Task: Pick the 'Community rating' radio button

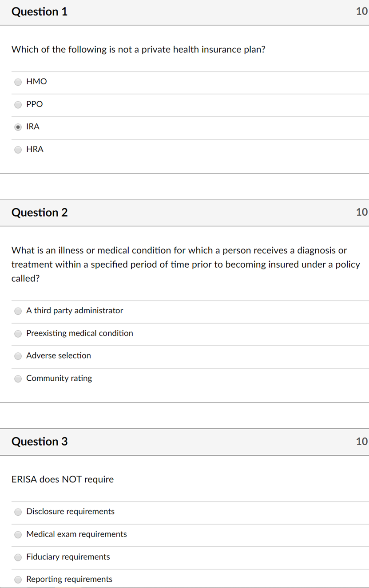Action: [x=18, y=379]
